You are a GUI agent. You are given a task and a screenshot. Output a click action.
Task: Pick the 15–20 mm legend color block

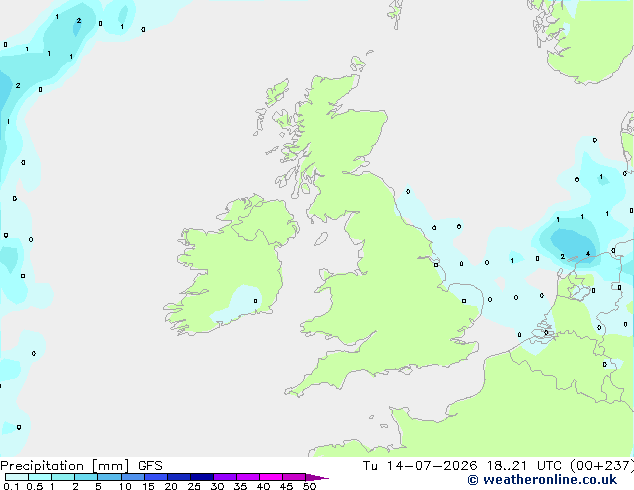coord(155,477)
